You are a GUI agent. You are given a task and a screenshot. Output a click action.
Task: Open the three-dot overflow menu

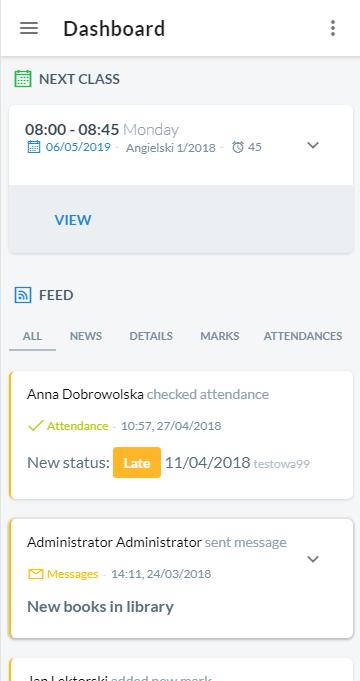[333, 28]
